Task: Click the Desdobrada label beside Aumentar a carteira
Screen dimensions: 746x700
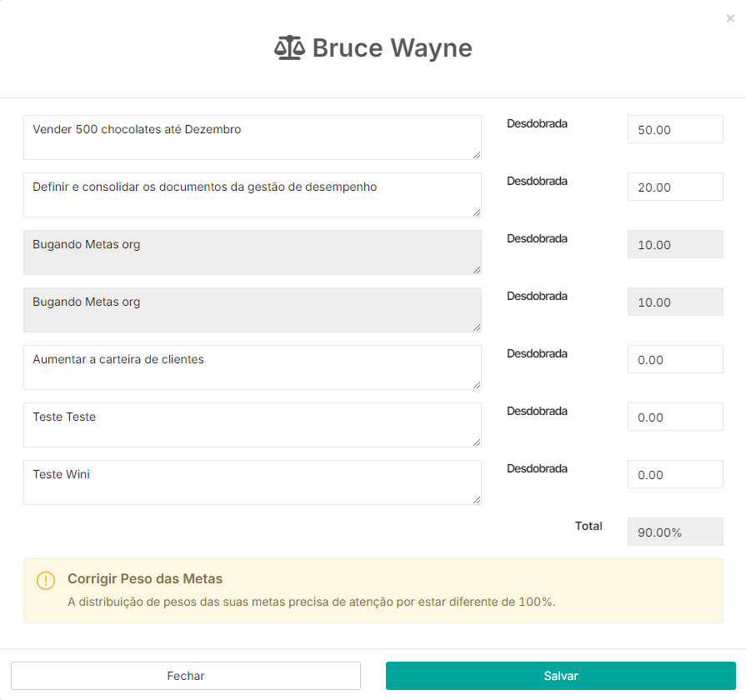Action: 537,354
